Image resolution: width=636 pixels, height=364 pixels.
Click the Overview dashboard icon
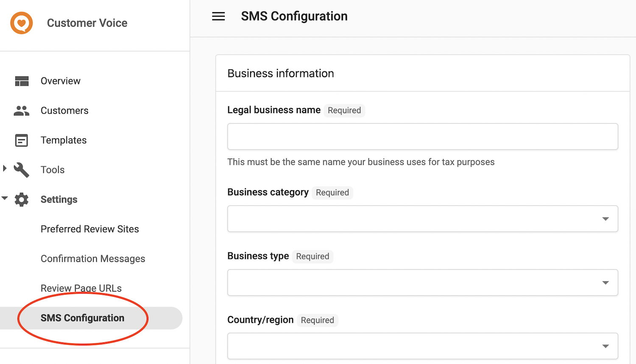(22, 81)
